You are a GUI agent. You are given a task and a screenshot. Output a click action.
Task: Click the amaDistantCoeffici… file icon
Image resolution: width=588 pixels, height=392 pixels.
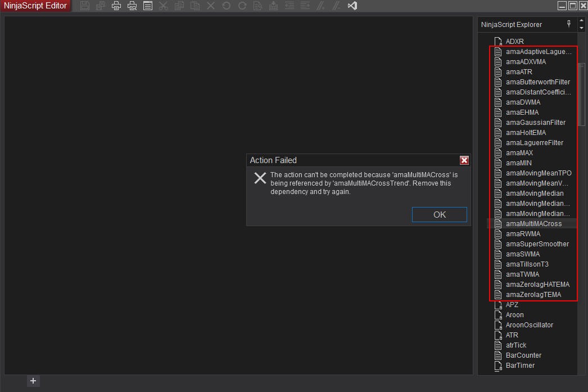(x=498, y=92)
